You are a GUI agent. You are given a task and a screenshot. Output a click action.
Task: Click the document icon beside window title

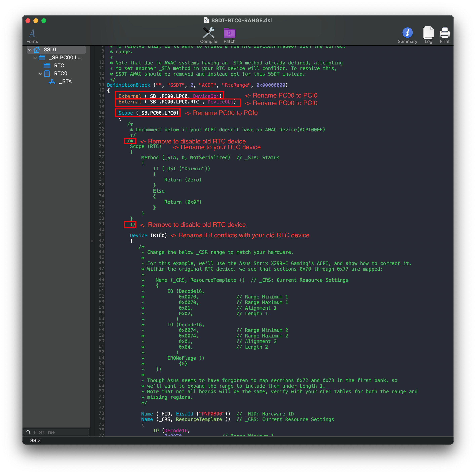click(x=207, y=20)
